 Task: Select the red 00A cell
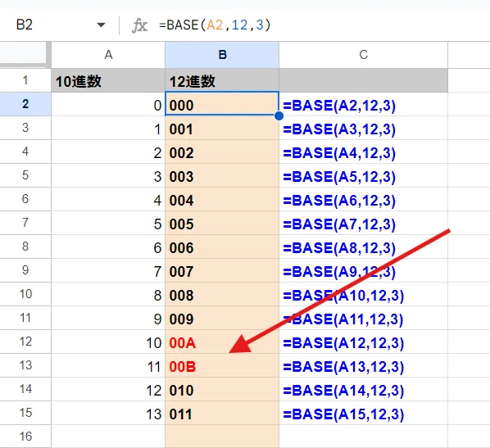(x=222, y=342)
